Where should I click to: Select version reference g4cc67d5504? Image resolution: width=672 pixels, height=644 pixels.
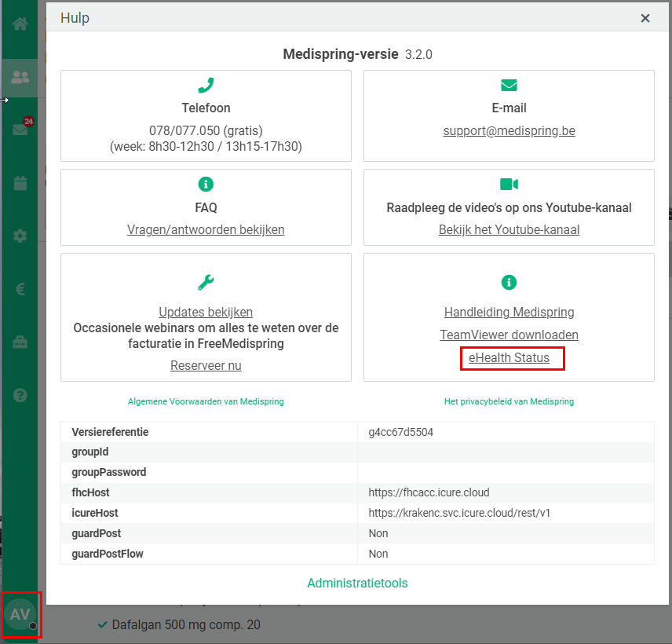pyautogui.click(x=400, y=432)
